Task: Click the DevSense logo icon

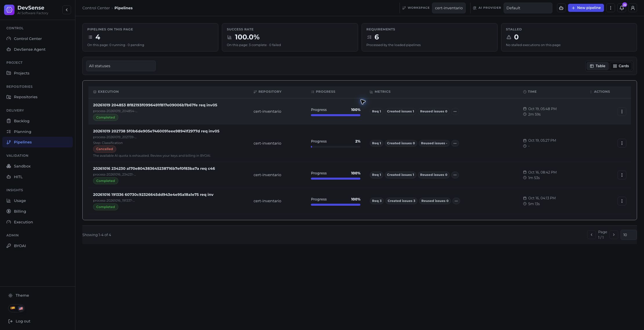Action: (9, 10)
